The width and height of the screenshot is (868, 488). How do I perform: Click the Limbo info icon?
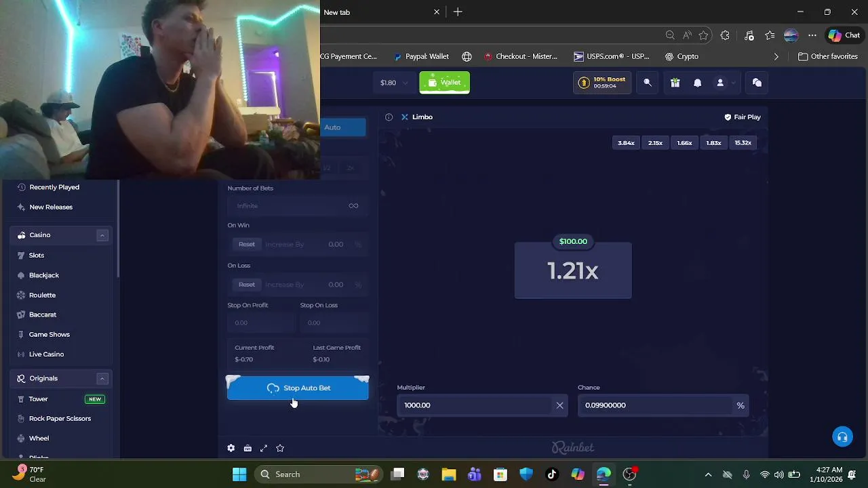coord(389,117)
